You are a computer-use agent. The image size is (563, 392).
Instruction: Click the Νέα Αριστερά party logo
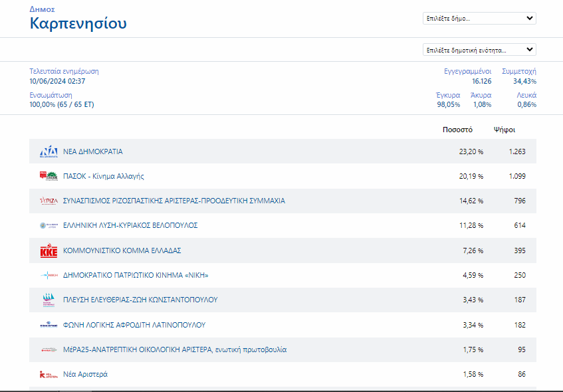point(49,375)
